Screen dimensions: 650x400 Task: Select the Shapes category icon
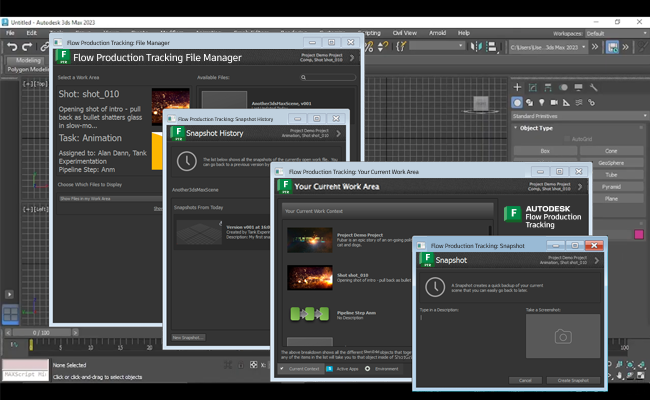click(x=529, y=102)
